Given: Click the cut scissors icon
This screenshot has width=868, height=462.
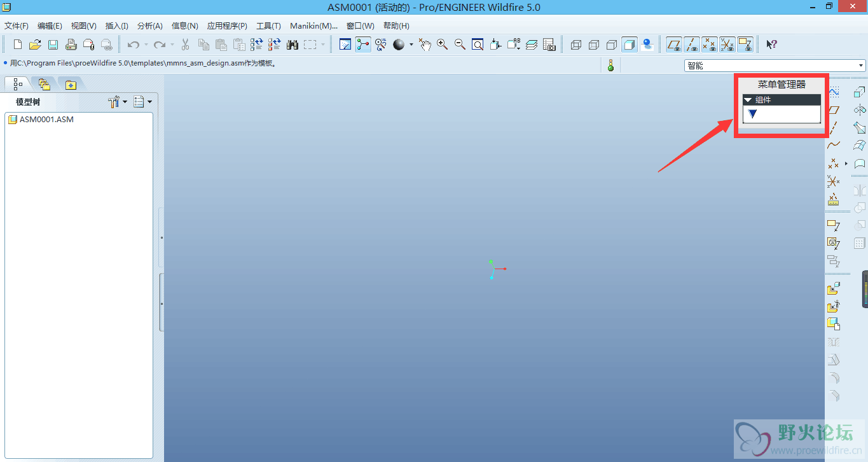Looking at the screenshot, I should [186, 45].
